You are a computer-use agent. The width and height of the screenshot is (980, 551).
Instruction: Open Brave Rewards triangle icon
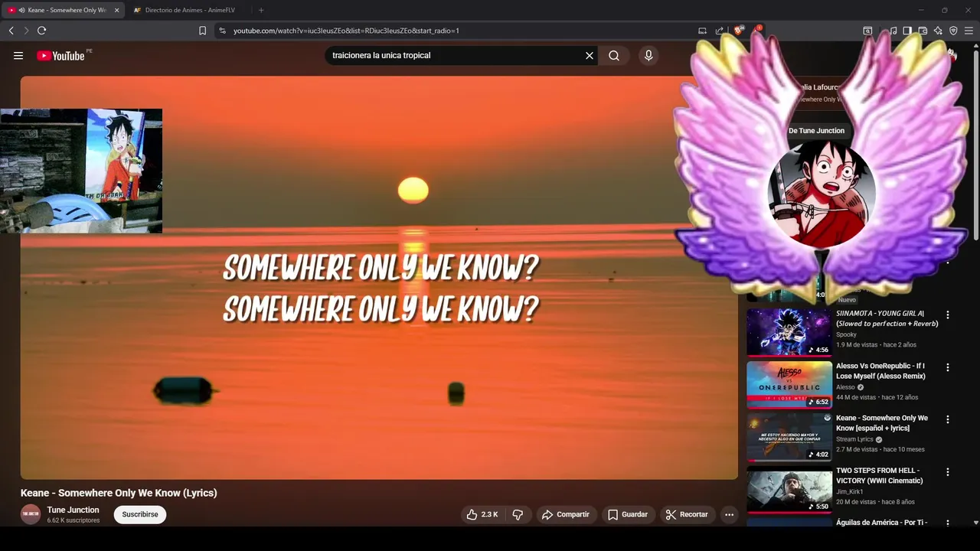(757, 31)
